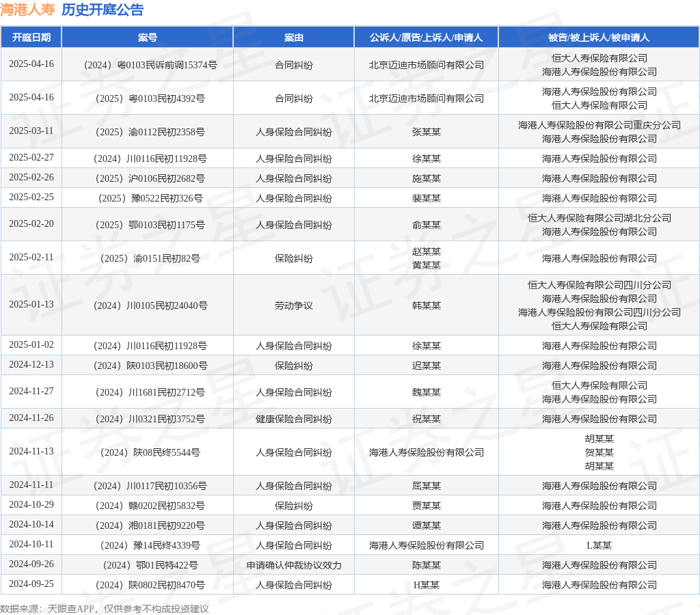Click the date 2025-01-02
700x615 pixels.
(x=31, y=345)
